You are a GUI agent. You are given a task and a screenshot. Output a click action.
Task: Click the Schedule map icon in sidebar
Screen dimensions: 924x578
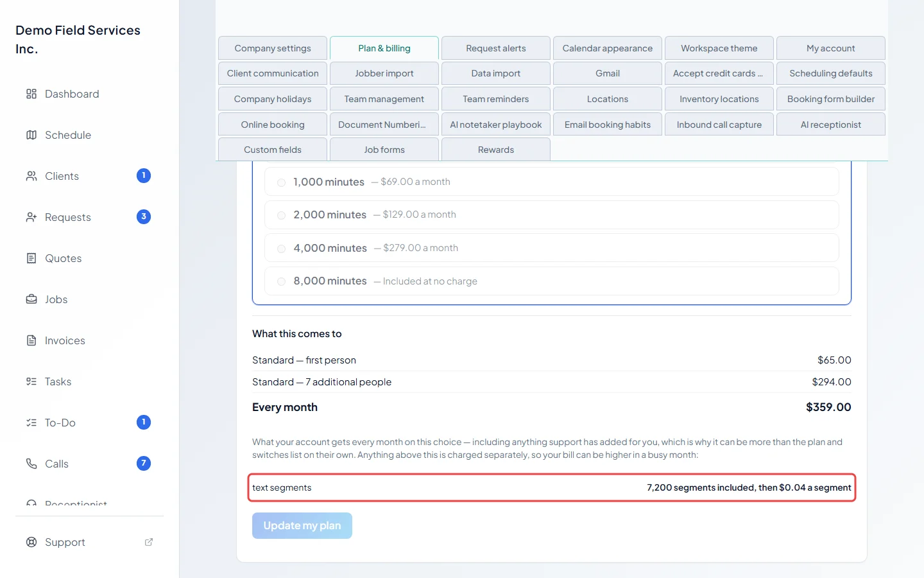[31, 135]
